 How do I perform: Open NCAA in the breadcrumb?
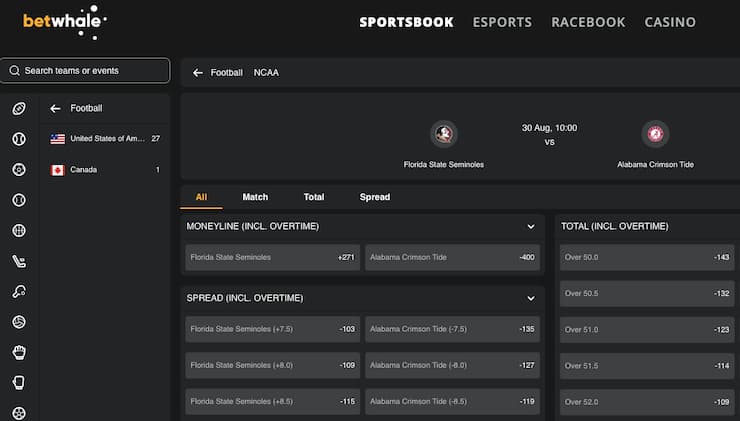tap(266, 73)
